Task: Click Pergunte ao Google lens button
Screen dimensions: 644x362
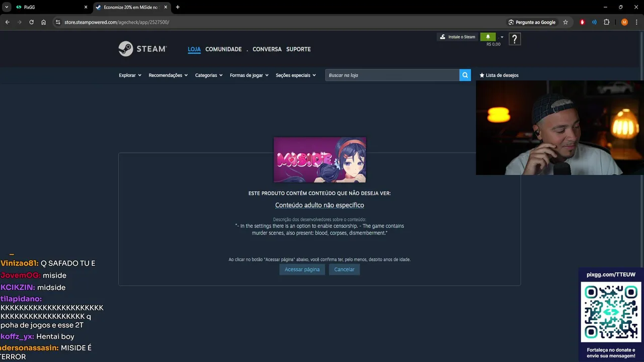Action: (532, 22)
